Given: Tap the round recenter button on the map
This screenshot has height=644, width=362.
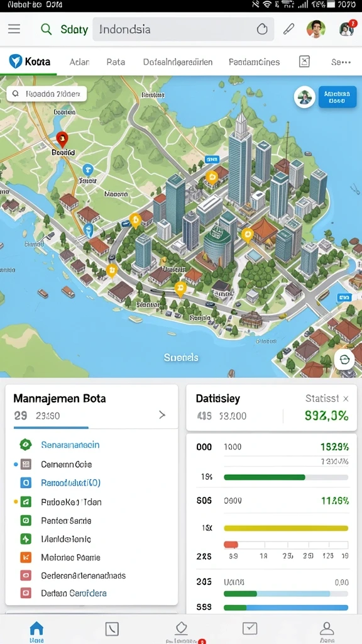Looking at the screenshot, I should click(x=344, y=360).
